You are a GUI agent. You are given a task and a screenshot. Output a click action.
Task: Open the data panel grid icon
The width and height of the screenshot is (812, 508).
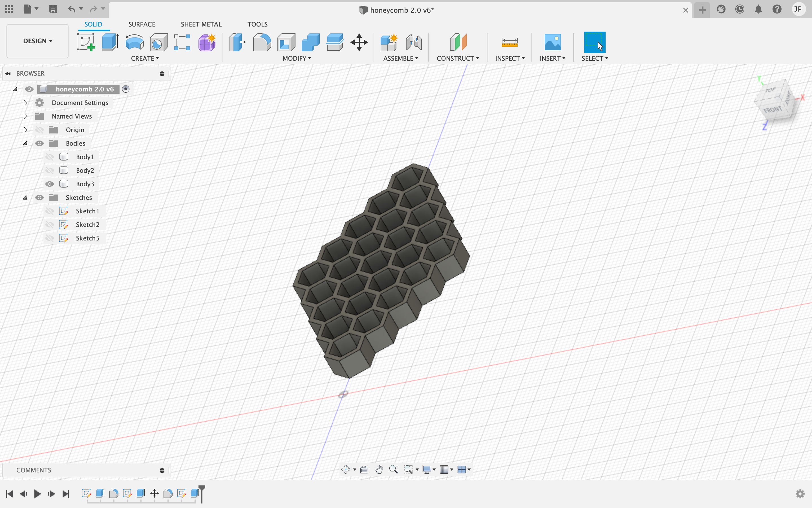pyautogui.click(x=9, y=9)
